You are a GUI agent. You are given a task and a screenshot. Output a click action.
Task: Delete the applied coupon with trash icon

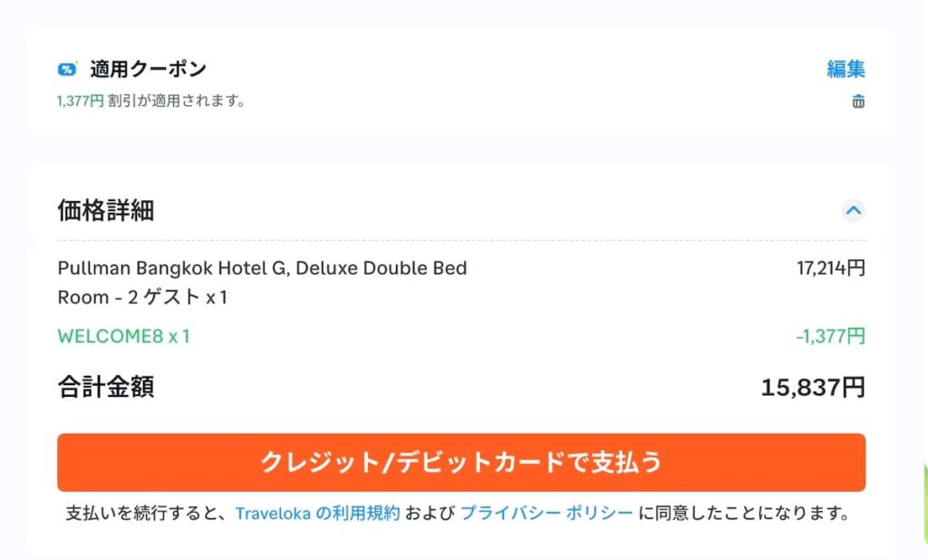857,101
